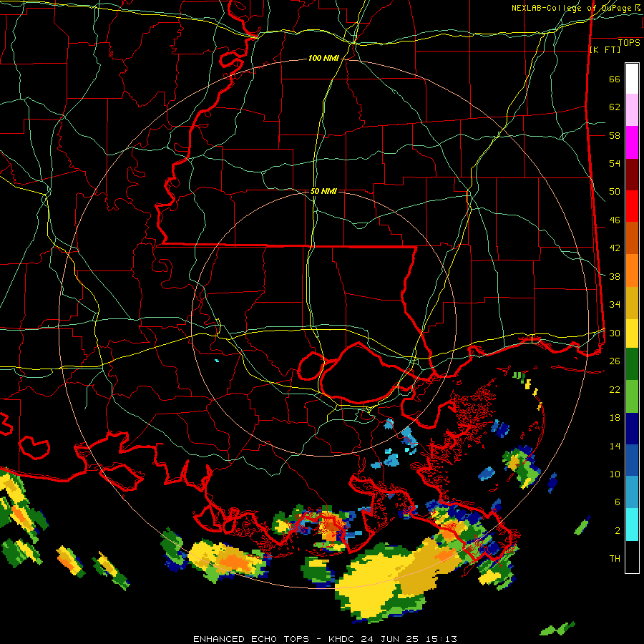644x644 pixels.
Task: Click the 2 legend value
Action: click(617, 531)
